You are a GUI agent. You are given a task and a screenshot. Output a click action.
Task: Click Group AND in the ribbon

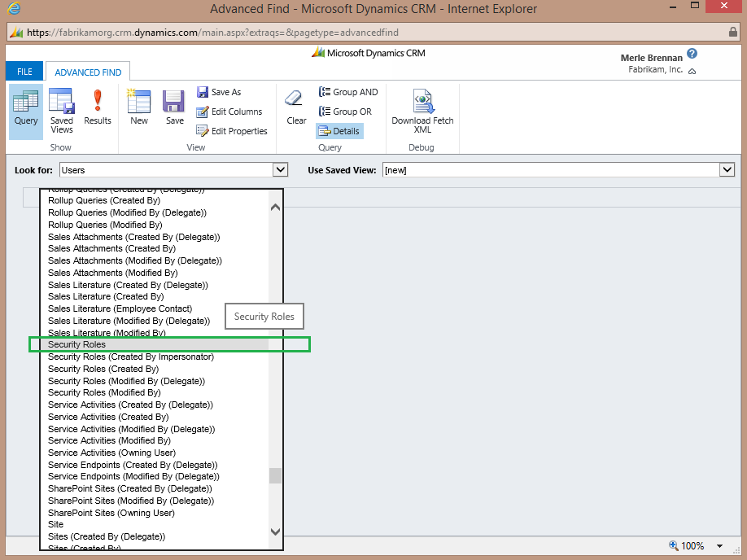pyautogui.click(x=348, y=92)
